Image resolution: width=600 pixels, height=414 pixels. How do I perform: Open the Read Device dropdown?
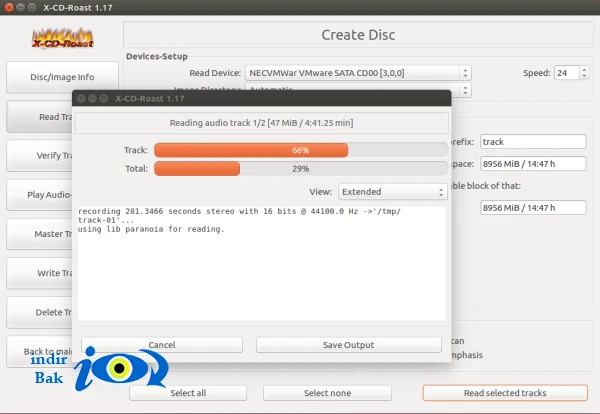tap(358, 73)
